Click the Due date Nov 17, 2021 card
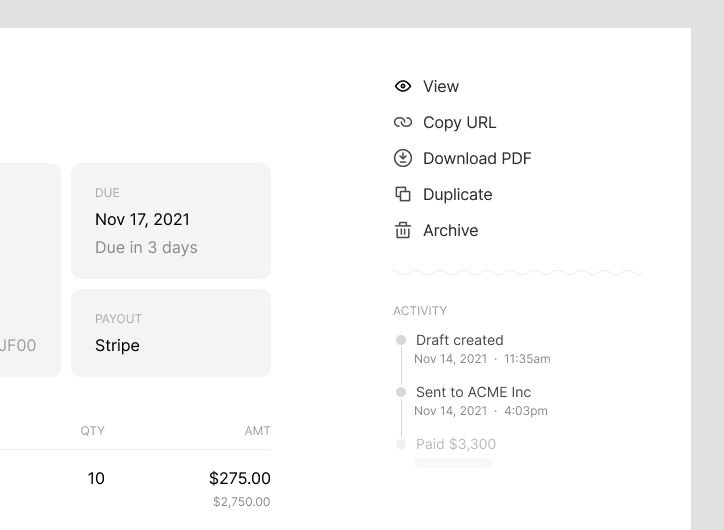This screenshot has width=724, height=530. 171,220
